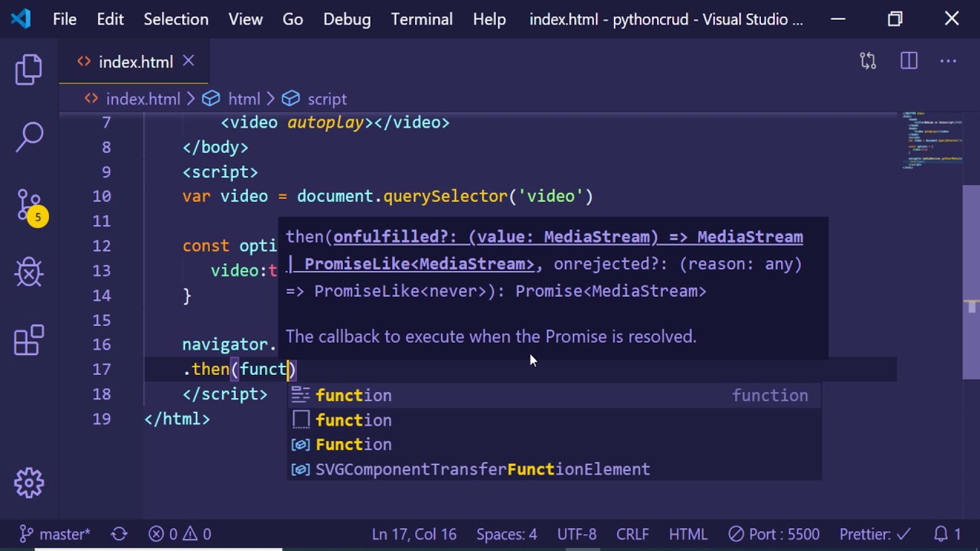Image resolution: width=980 pixels, height=551 pixels.
Task: Open the Search view icon
Action: coord(29,138)
